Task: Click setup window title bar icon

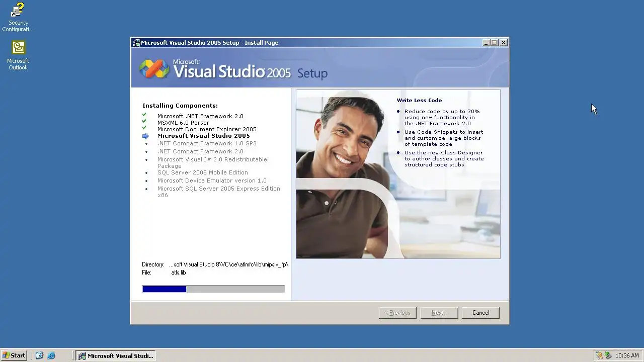Action: click(136, 43)
